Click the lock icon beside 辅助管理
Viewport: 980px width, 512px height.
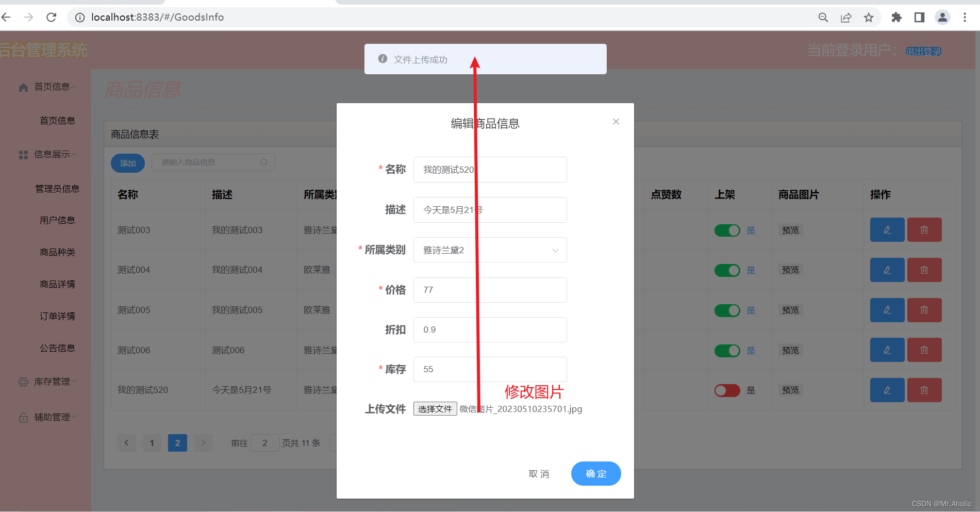point(23,417)
